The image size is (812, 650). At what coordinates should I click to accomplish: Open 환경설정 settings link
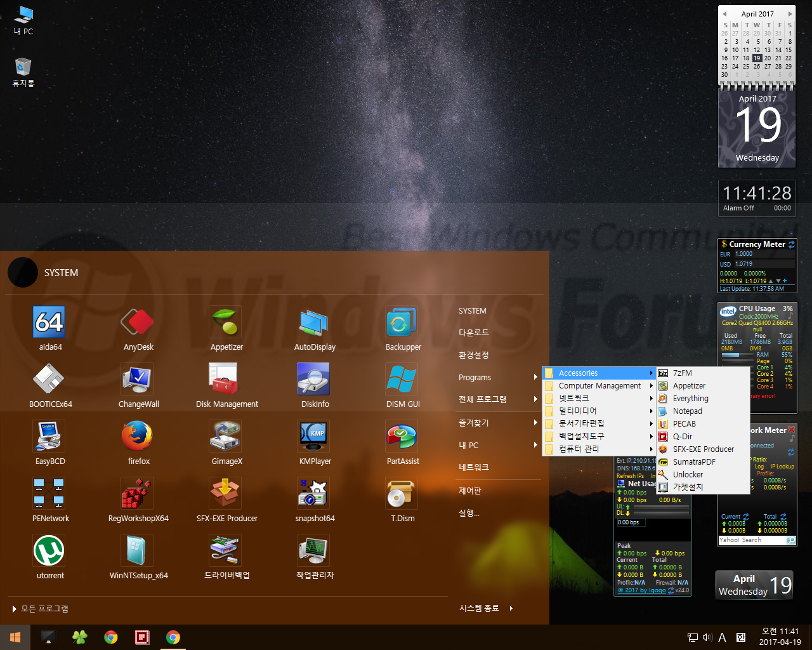point(474,355)
